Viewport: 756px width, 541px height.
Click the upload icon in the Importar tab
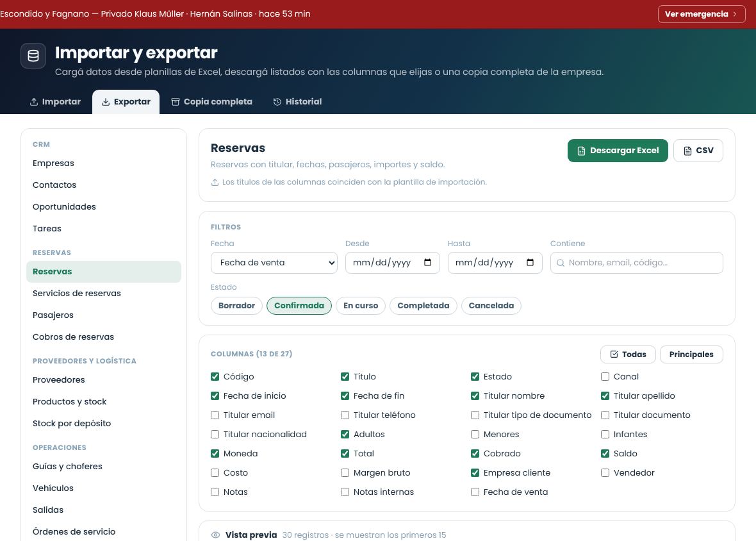(34, 102)
